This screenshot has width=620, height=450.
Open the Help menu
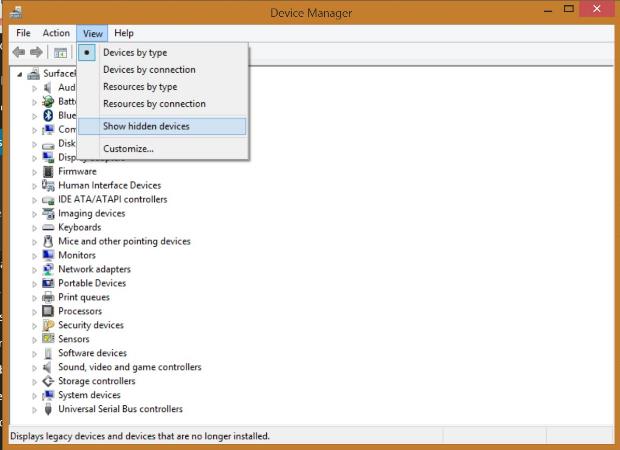coord(124,33)
